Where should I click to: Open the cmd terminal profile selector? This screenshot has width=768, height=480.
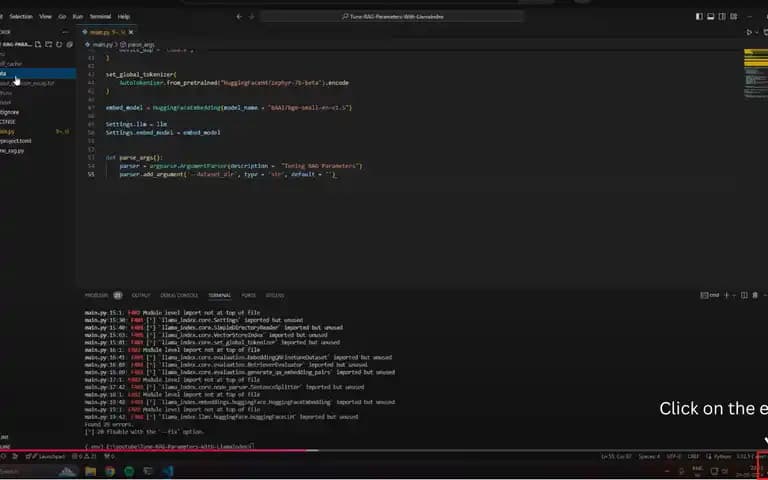coord(710,295)
